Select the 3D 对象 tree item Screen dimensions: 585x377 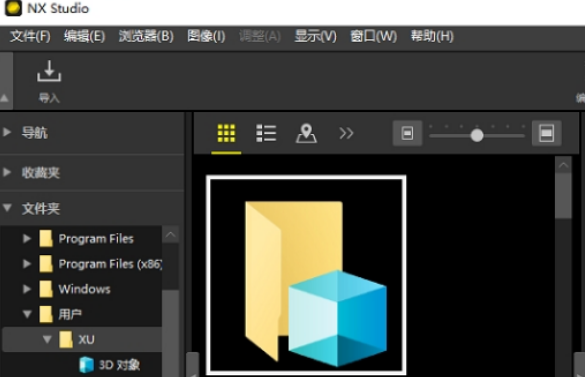point(119,365)
